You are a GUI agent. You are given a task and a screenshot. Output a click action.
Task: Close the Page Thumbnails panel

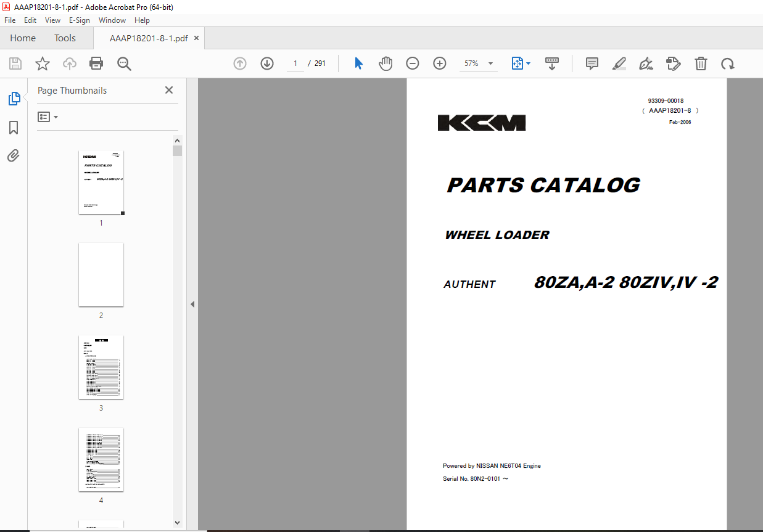coord(169,90)
